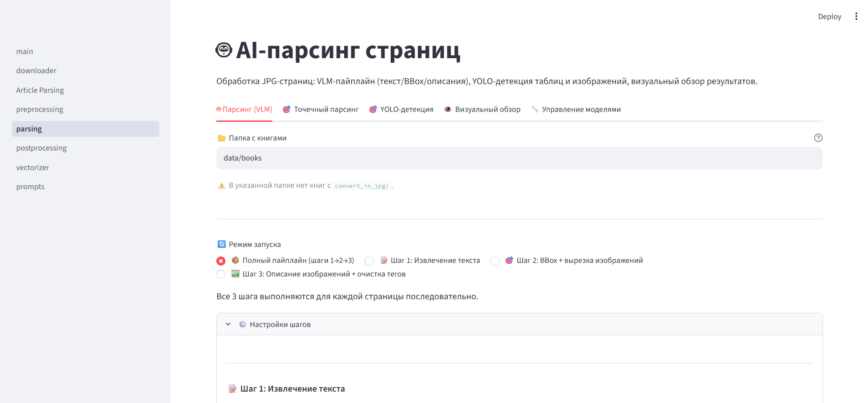Open the postprocessing page

(x=86, y=148)
